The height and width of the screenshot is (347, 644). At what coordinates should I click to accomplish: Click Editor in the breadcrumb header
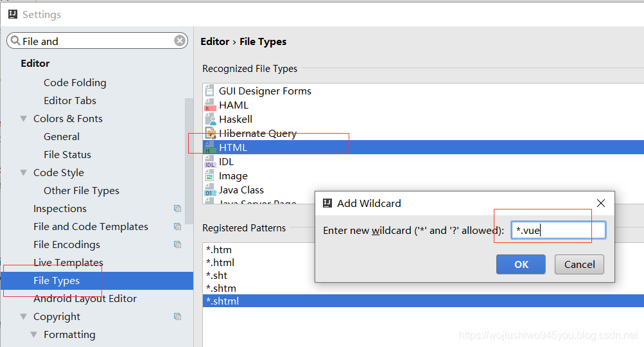(215, 42)
